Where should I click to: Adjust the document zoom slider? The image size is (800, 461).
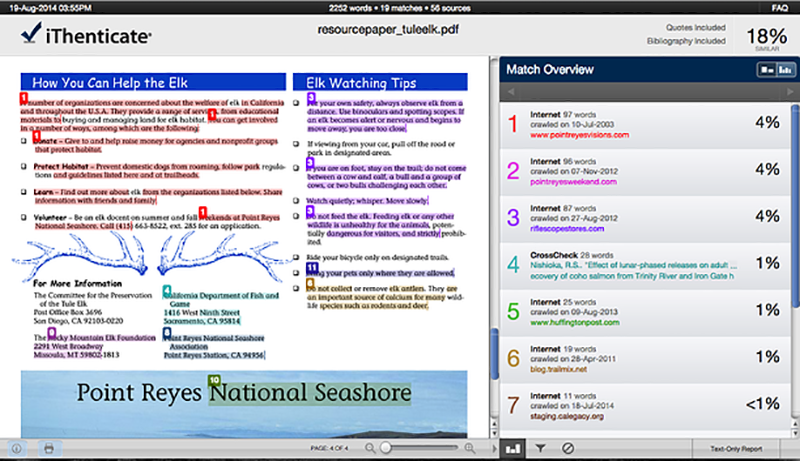(386, 449)
